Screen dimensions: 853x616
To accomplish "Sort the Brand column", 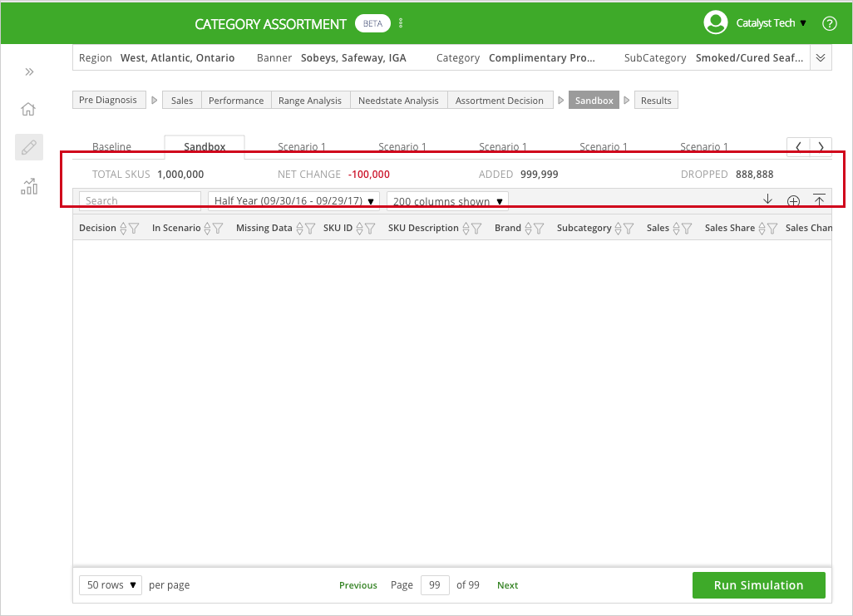I will point(528,229).
